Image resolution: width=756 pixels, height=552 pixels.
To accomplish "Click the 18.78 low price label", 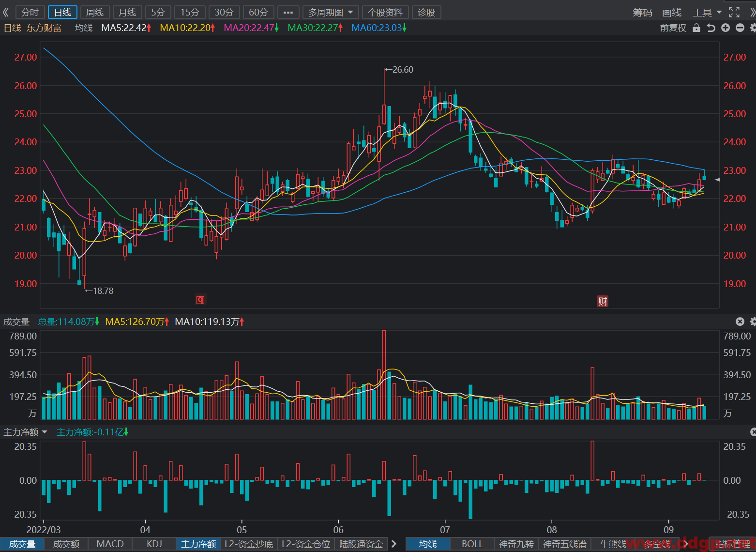I will pos(100,291).
